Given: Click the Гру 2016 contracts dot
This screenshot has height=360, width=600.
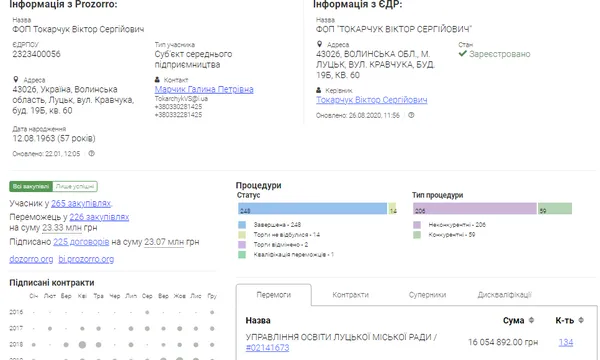Looking at the screenshot, I should 212,312.
